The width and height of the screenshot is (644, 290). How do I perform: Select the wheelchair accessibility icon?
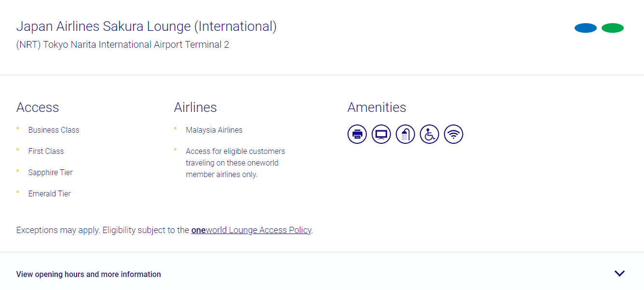point(429,134)
